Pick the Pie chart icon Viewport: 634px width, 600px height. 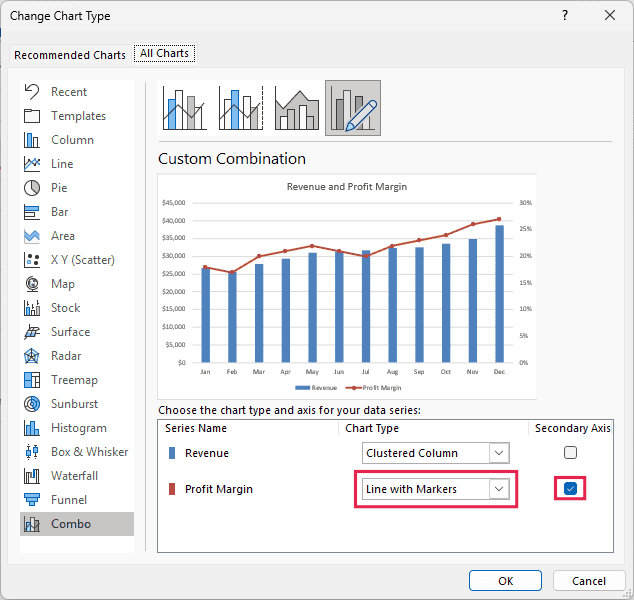[x=32, y=188]
